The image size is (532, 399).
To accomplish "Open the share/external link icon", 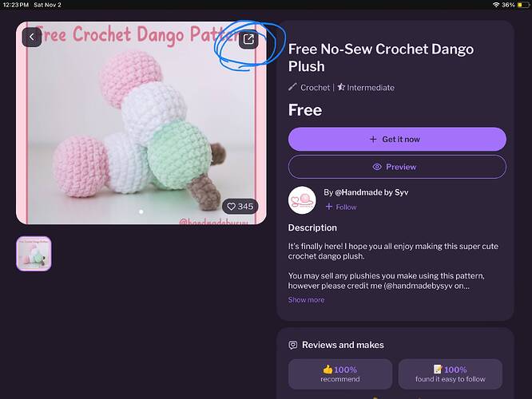I will point(248,39).
